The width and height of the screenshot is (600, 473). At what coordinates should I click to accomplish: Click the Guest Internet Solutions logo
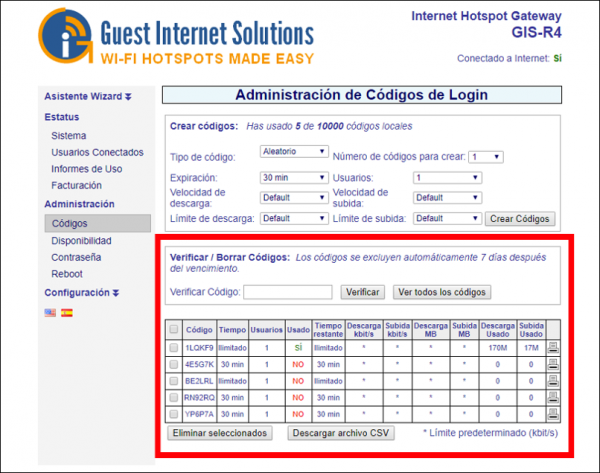[176, 36]
